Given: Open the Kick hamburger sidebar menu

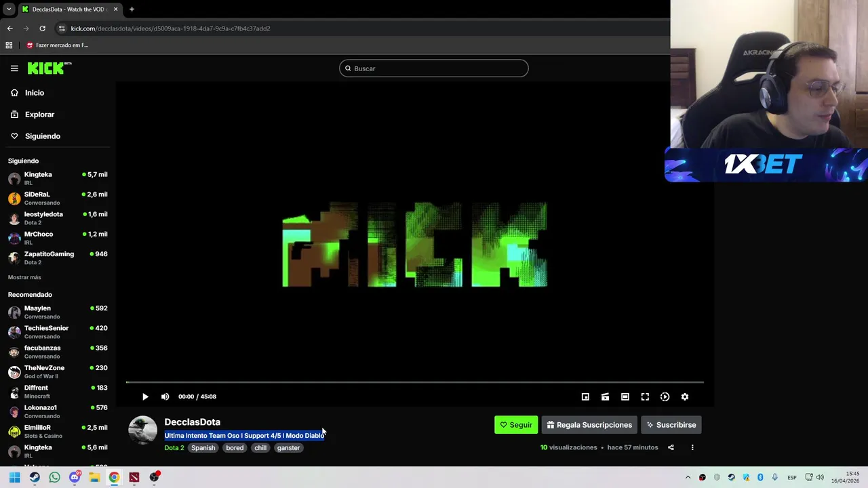Looking at the screenshot, I should coord(14,68).
